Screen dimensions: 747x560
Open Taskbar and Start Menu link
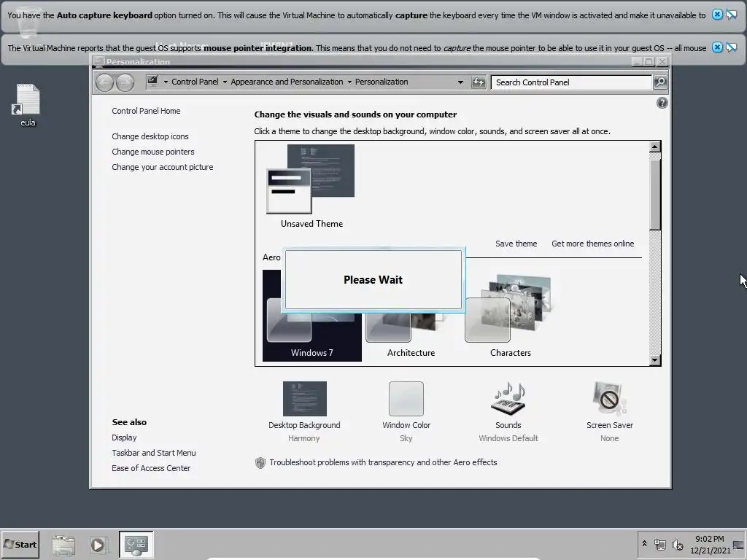(x=153, y=453)
